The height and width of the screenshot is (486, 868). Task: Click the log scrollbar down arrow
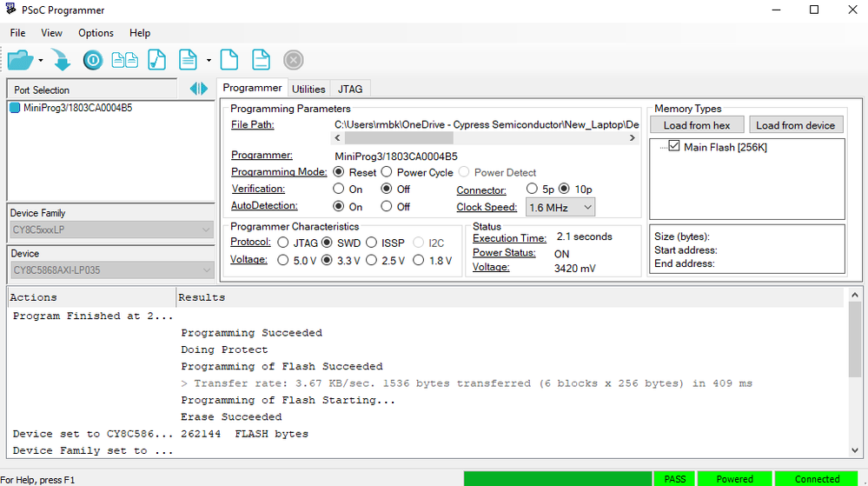(x=855, y=450)
